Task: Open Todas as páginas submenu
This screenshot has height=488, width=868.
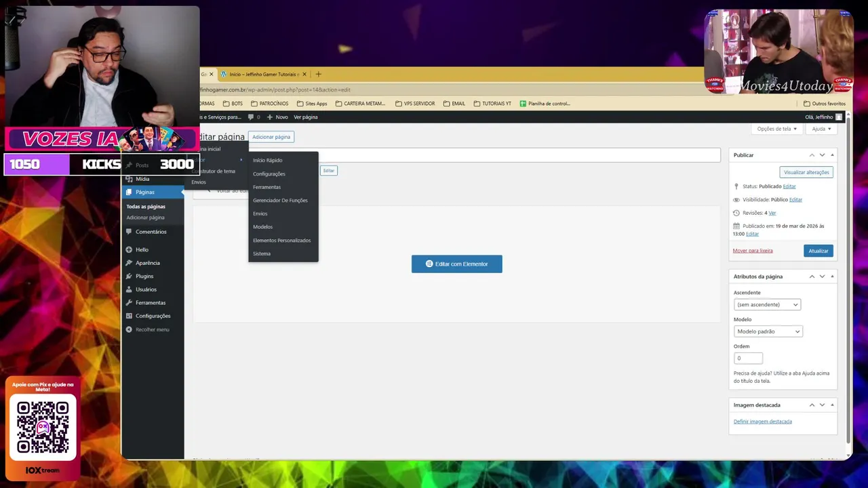Action: (145, 207)
